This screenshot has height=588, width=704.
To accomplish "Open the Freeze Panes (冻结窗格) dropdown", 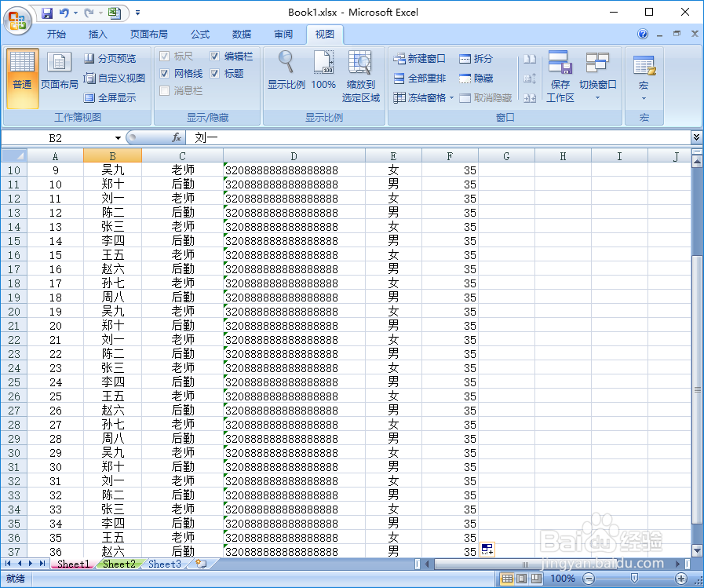I will coord(423,97).
